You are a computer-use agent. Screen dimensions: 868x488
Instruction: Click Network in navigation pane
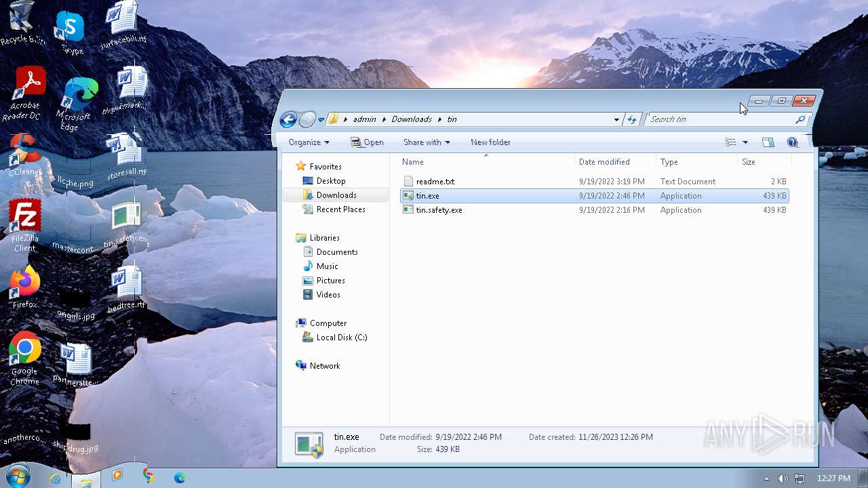click(x=325, y=366)
